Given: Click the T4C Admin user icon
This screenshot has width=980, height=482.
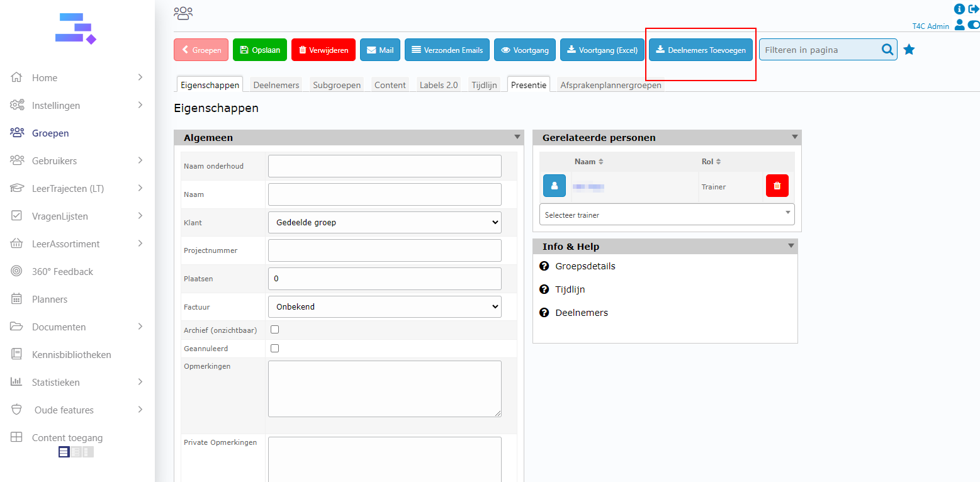Looking at the screenshot, I should tap(959, 25).
